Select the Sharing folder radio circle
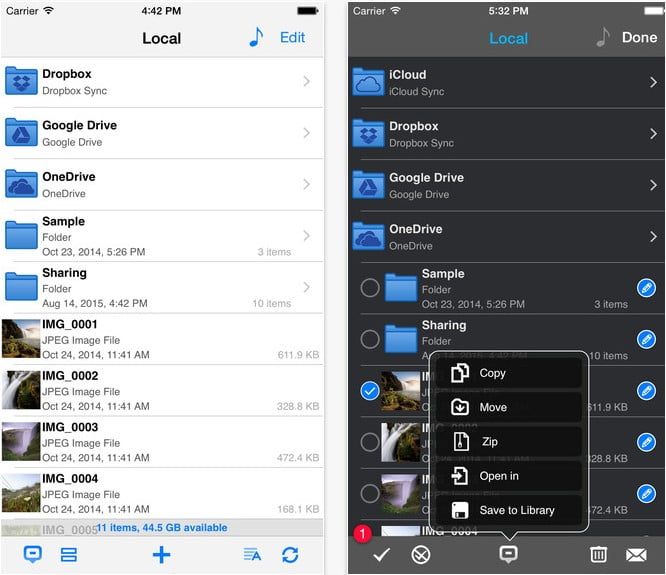Image resolution: width=666 pixels, height=575 pixels. (370, 340)
